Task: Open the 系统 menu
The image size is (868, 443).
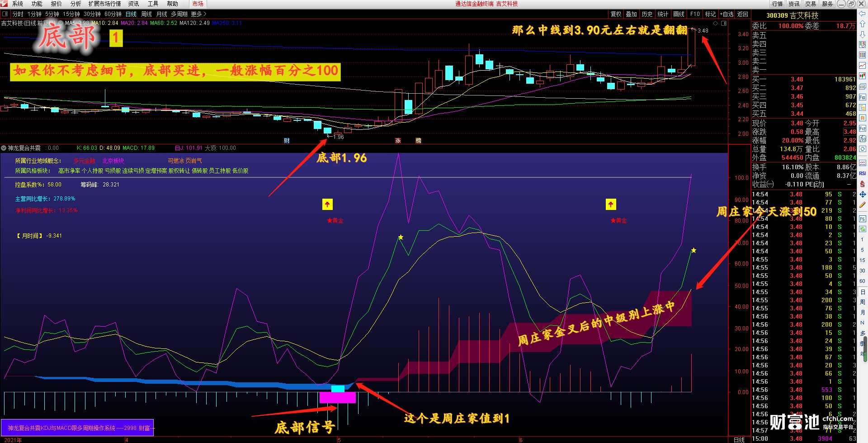Action: [18, 4]
